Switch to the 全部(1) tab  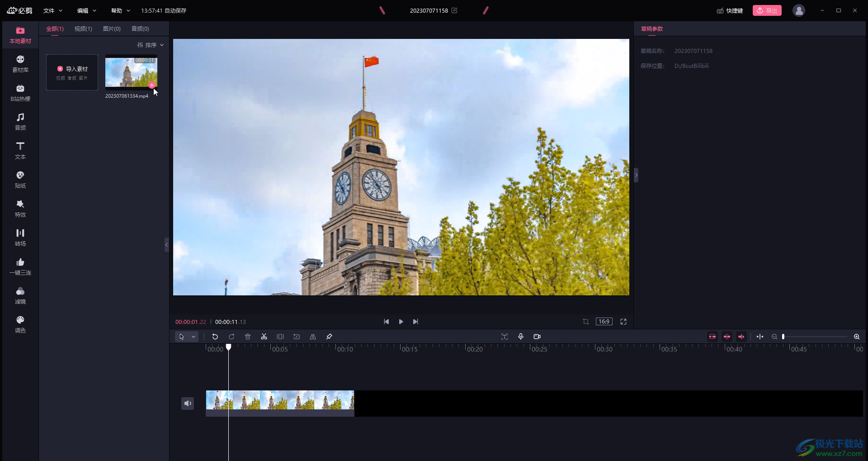(55, 29)
